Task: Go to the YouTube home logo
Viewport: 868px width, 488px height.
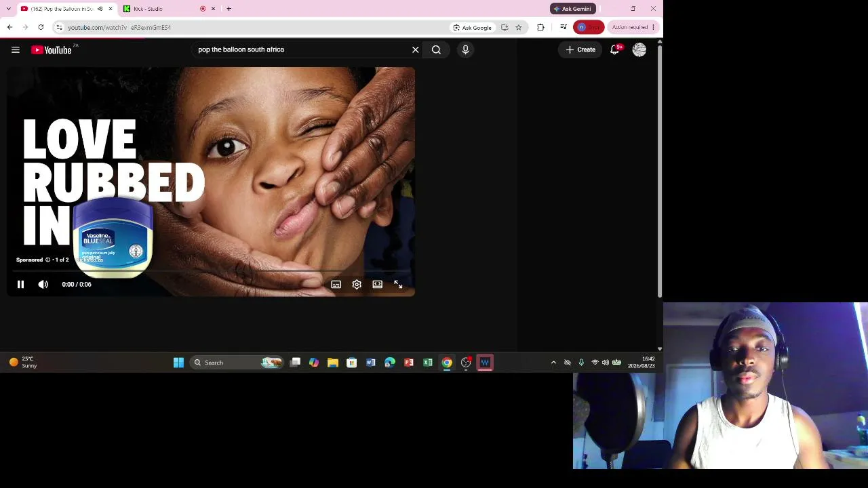Action: click(52, 49)
